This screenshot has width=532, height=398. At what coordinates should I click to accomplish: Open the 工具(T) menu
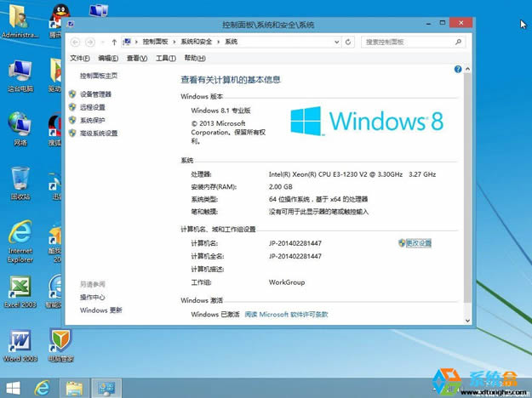pyautogui.click(x=165, y=58)
